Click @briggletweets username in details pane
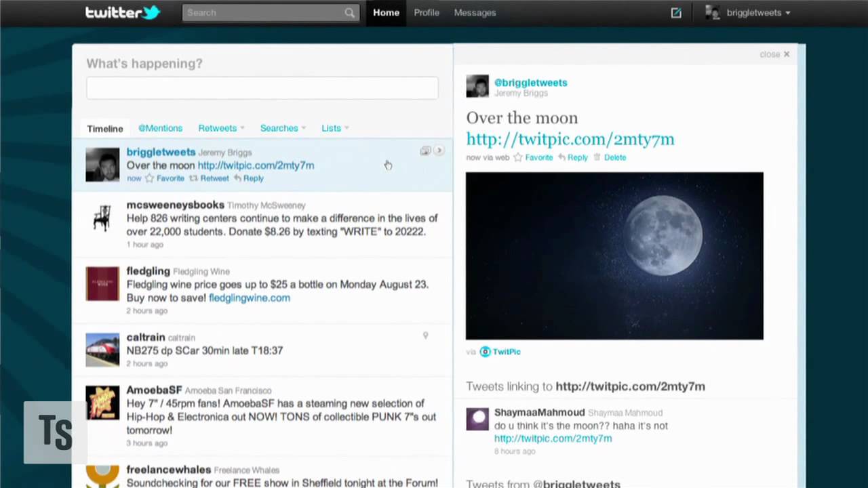868x488 pixels. (530, 83)
